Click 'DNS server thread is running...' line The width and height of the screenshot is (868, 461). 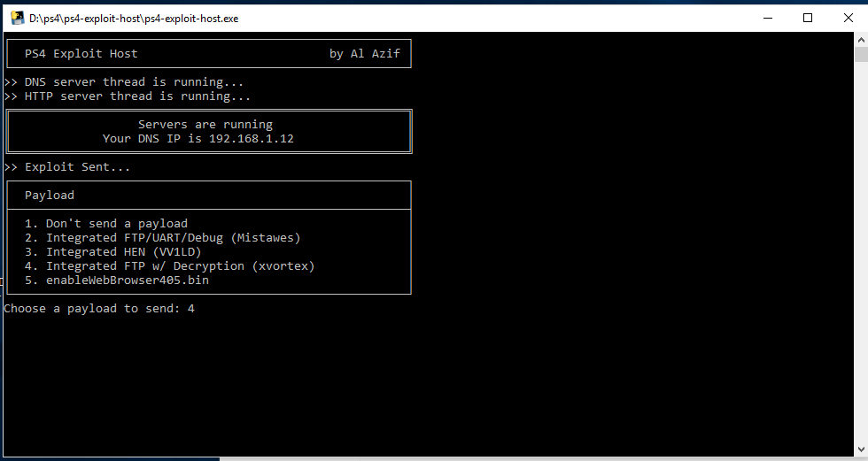tap(123, 81)
